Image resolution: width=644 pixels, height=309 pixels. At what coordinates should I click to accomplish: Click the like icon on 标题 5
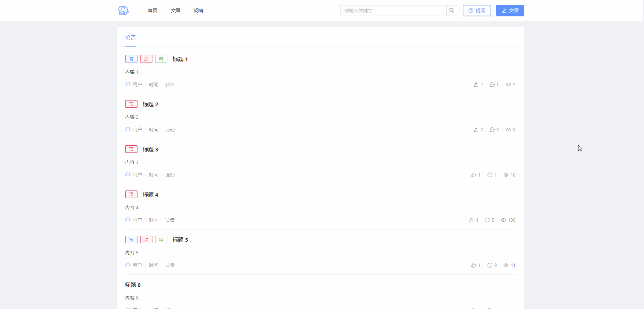(474, 265)
